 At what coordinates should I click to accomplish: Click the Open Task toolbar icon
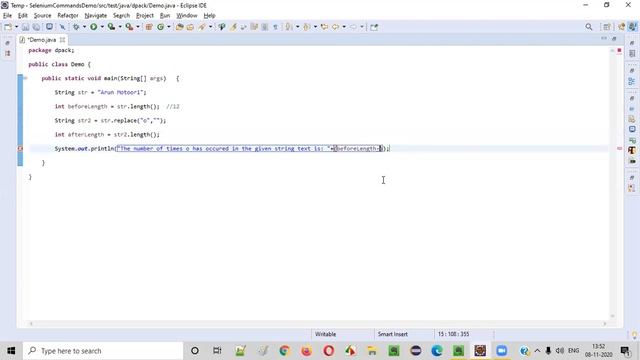[190, 27]
